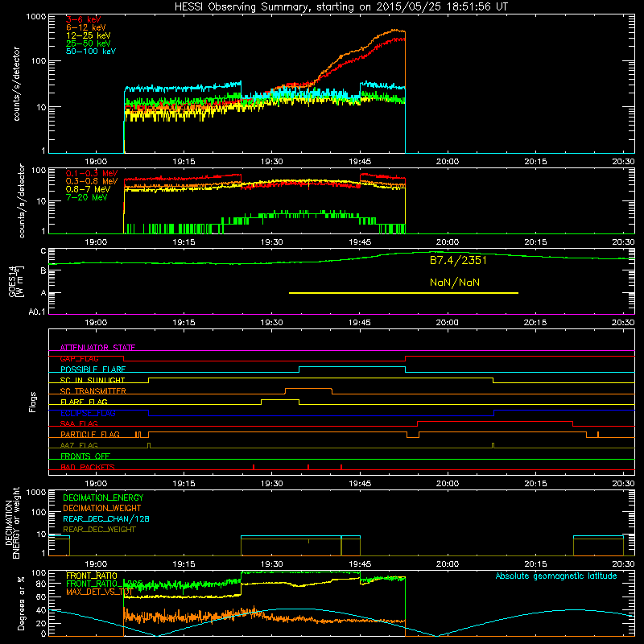The image size is (644, 644).
Task: Select the PARTICLE_FLAG label
Action: (x=90, y=435)
